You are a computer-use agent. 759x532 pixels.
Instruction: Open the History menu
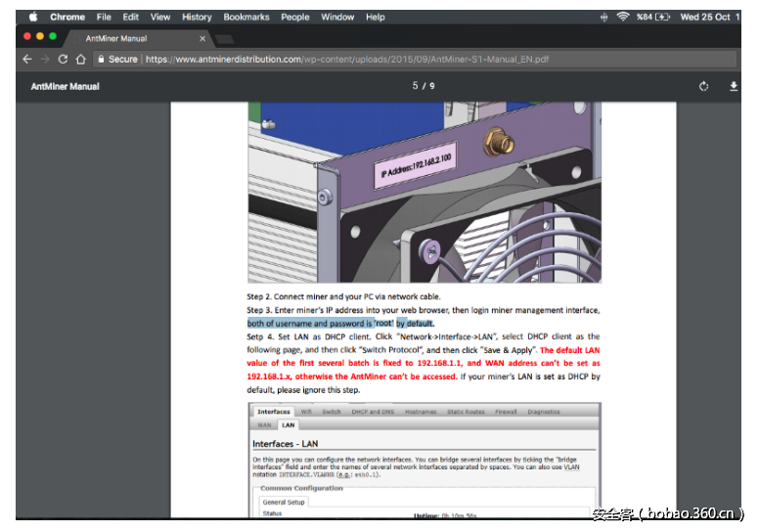pyautogui.click(x=197, y=17)
